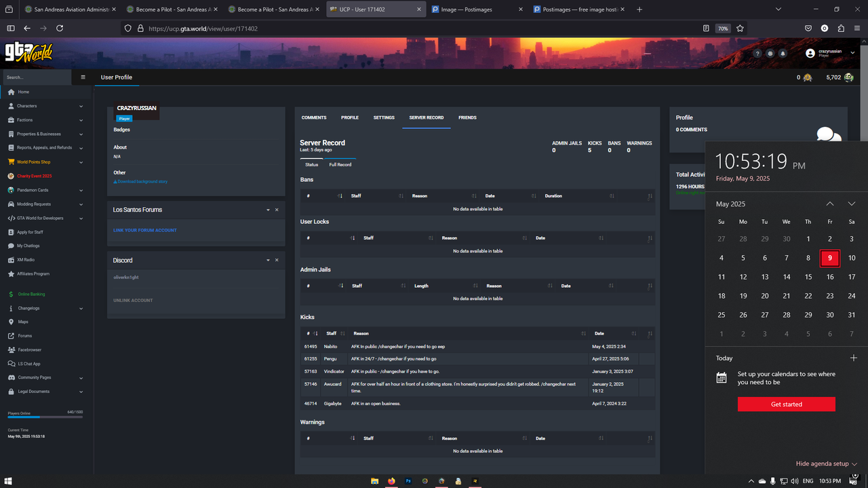
Task: Select the Full Record sub-tab
Action: click(340, 164)
